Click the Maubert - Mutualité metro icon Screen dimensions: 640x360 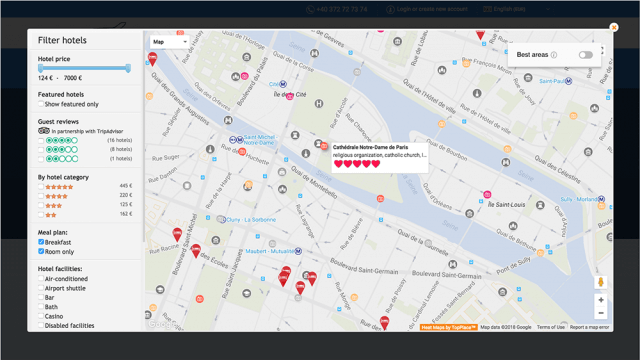pos(298,251)
